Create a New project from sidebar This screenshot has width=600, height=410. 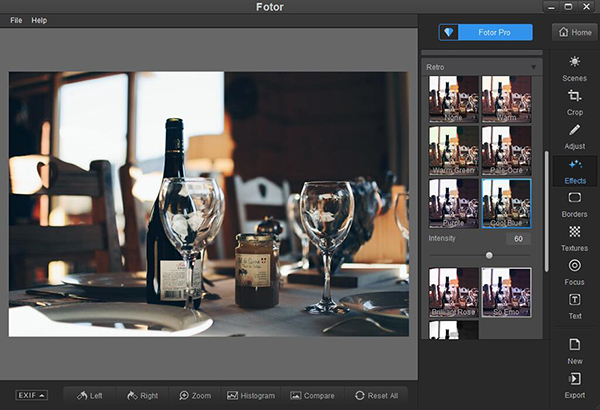[574, 350]
